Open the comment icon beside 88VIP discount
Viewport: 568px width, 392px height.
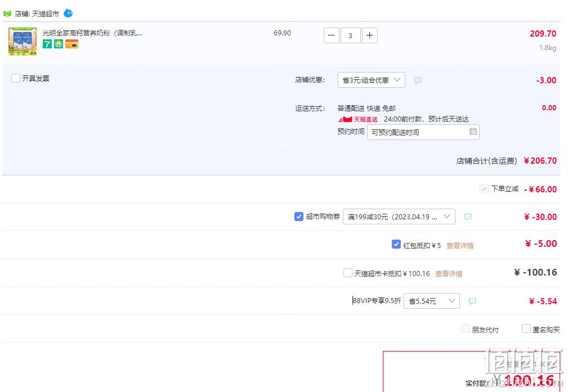point(472,301)
